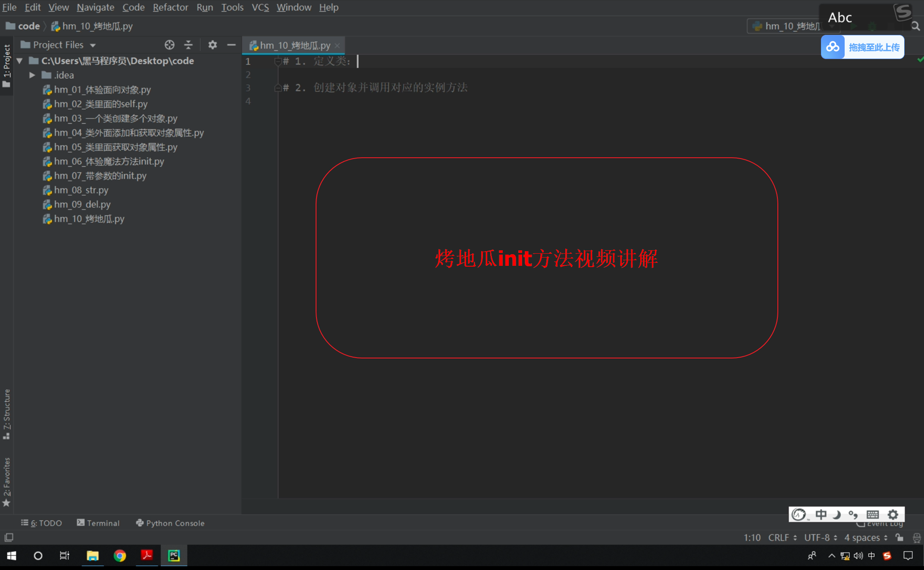Open Task View on taskbar
The width and height of the screenshot is (924, 570).
pyautogui.click(x=64, y=556)
